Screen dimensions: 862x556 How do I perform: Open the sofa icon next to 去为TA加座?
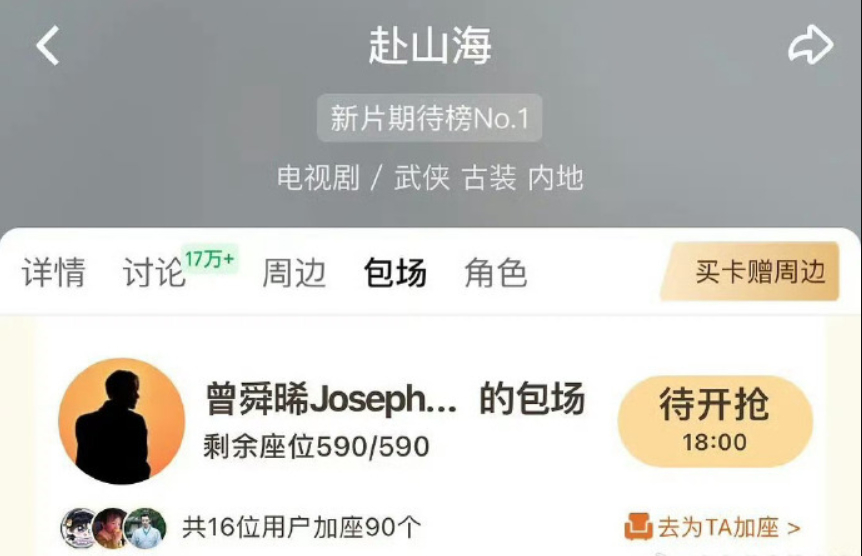click(638, 527)
